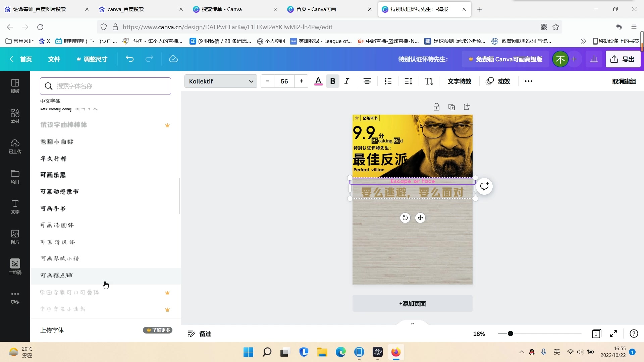Click 了解更多 next to 上传字体

click(x=158, y=330)
